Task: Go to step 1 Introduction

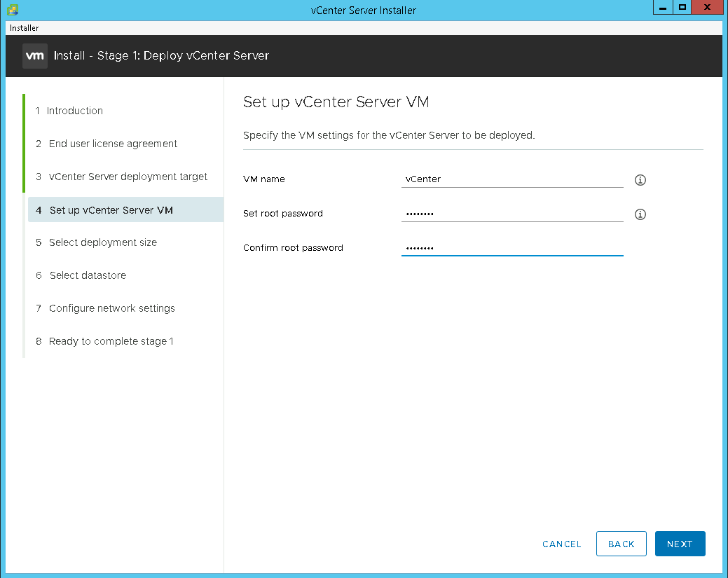Action: tap(74, 111)
